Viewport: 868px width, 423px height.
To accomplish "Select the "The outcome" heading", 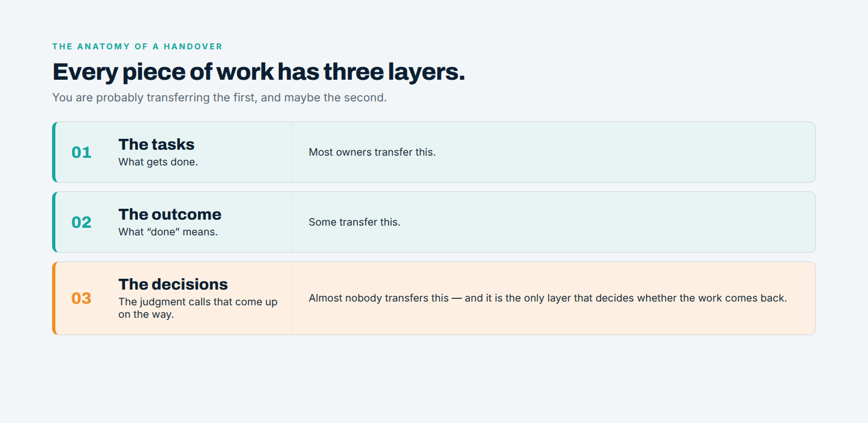I will (170, 214).
